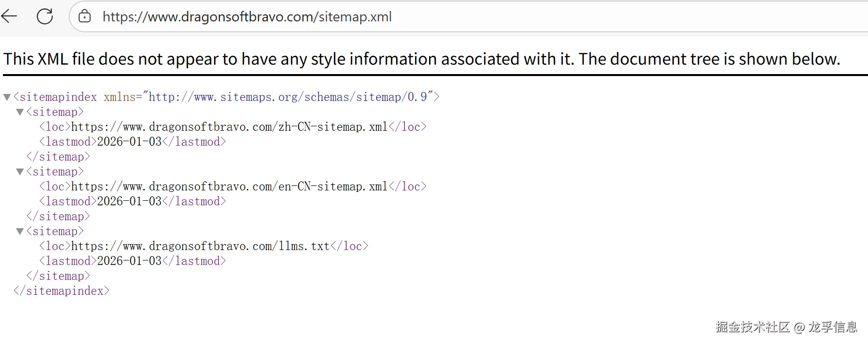
Task: Collapse the en-CN sitemap node
Action: pyautogui.click(x=20, y=172)
